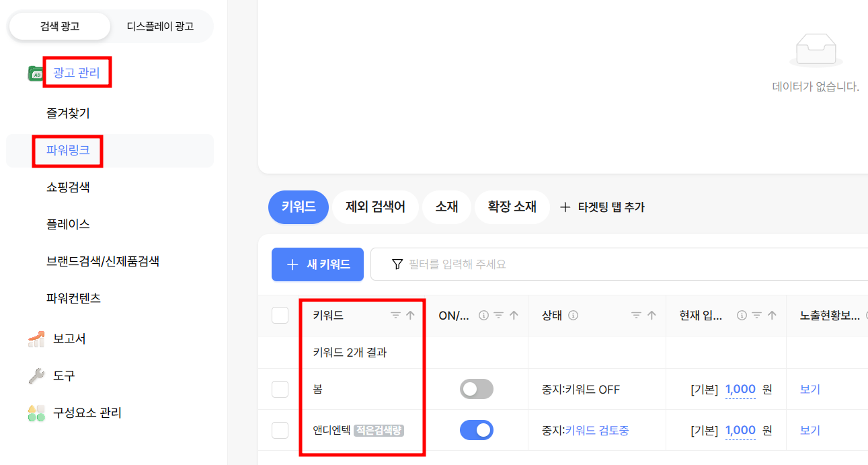The height and width of the screenshot is (465, 868).
Task: Open filter icon in 키워드 column header
Action: click(x=395, y=315)
